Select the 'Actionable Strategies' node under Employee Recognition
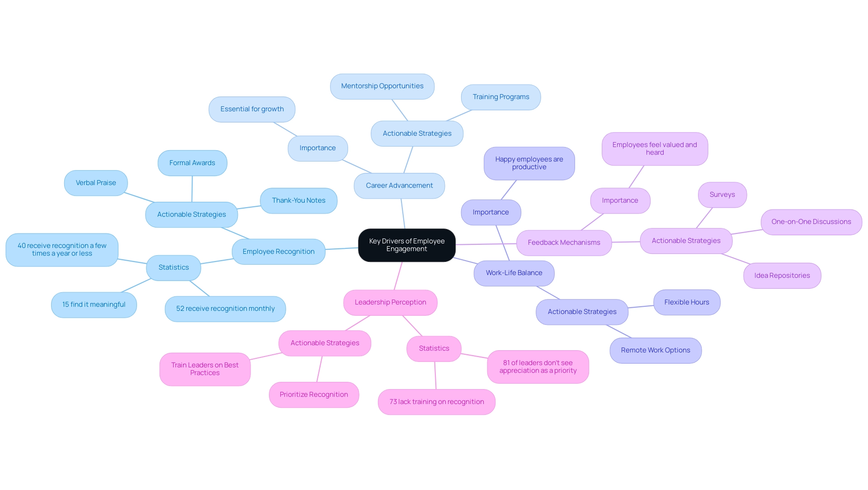This screenshot has width=868, height=490. (x=192, y=214)
